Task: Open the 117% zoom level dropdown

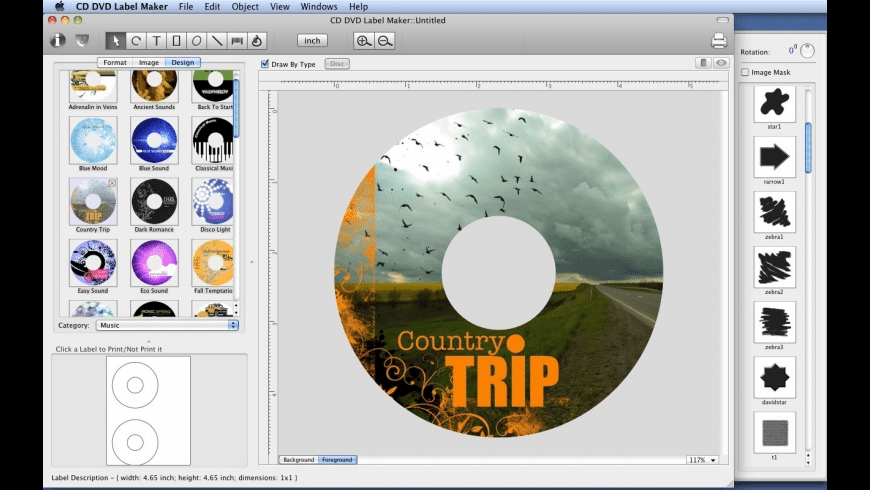Action: (x=702, y=460)
